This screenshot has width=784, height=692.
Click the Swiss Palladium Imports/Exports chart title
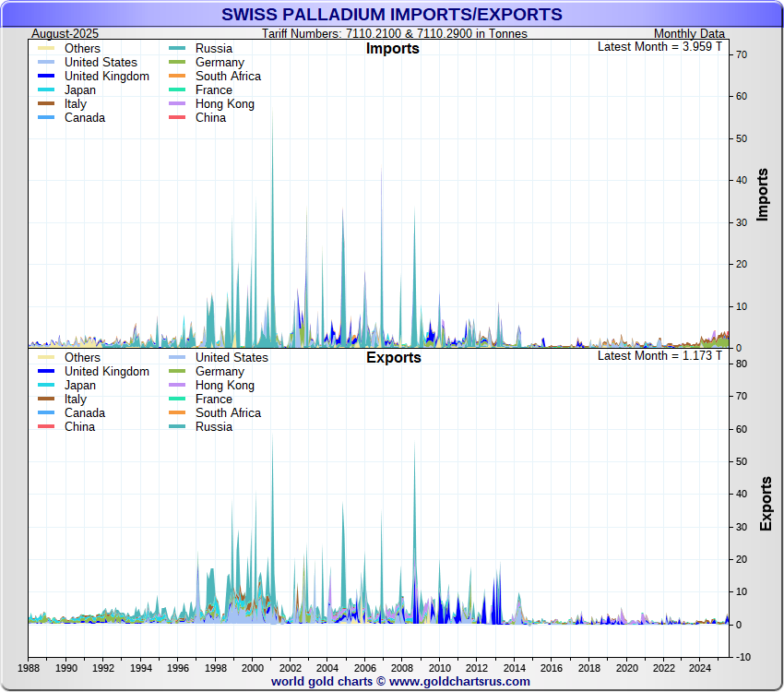[x=391, y=15]
